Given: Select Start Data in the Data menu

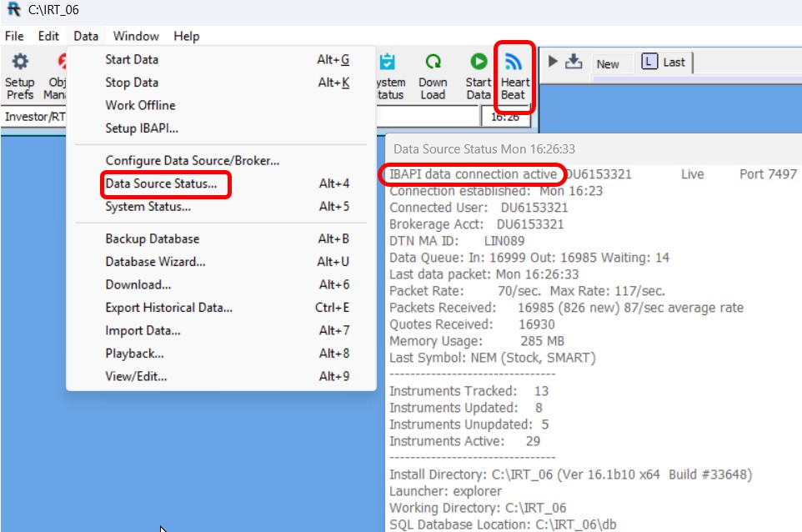Looking at the screenshot, I should coord(132,59).
